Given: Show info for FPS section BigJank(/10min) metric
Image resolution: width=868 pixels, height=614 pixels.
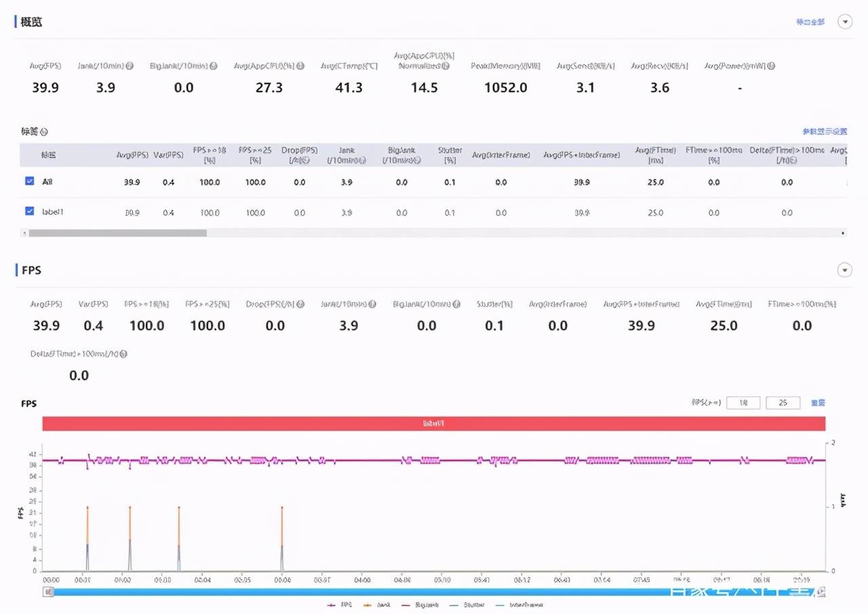Looking at the screenshot, I should click(457, 304).
